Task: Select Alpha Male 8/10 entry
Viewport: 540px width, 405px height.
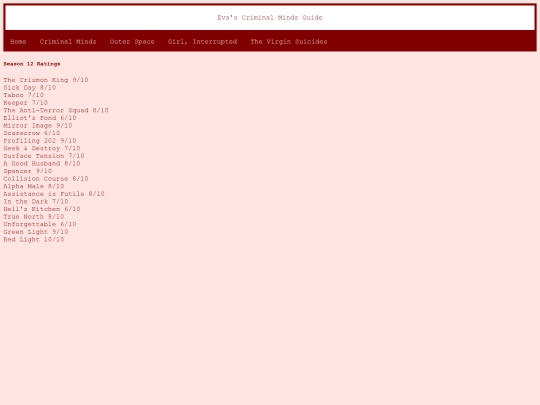Action: [x=34, y=186]
